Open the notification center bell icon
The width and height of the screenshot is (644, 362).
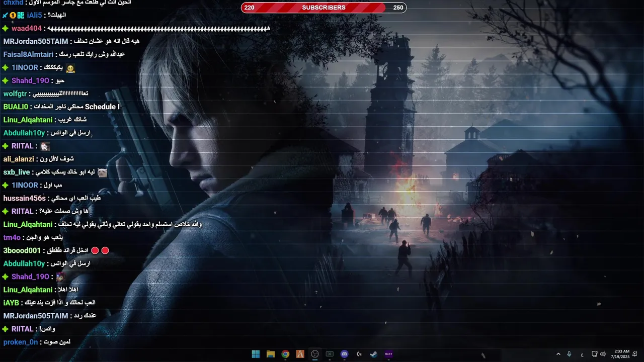(x=635, y=354)
